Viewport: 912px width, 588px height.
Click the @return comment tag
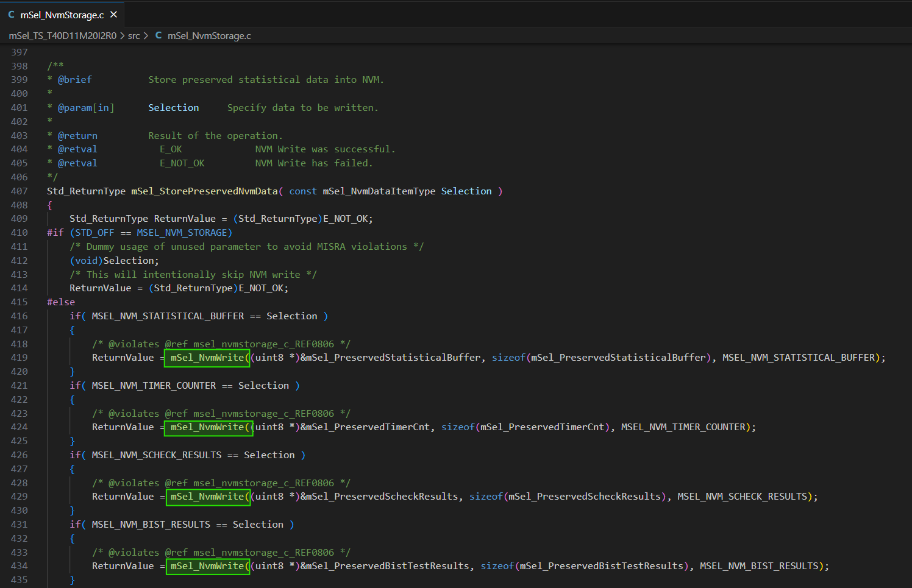click(77, 136)
